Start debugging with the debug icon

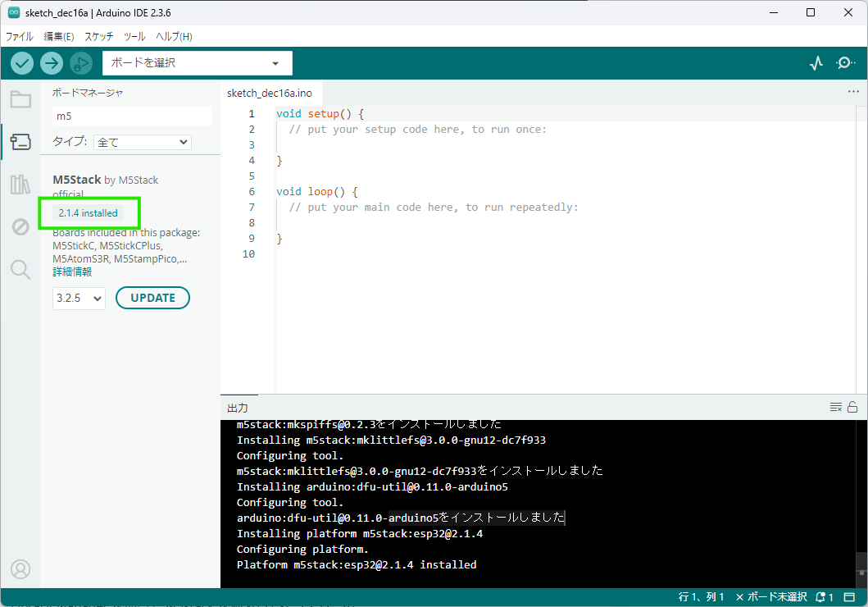[81, 63]
